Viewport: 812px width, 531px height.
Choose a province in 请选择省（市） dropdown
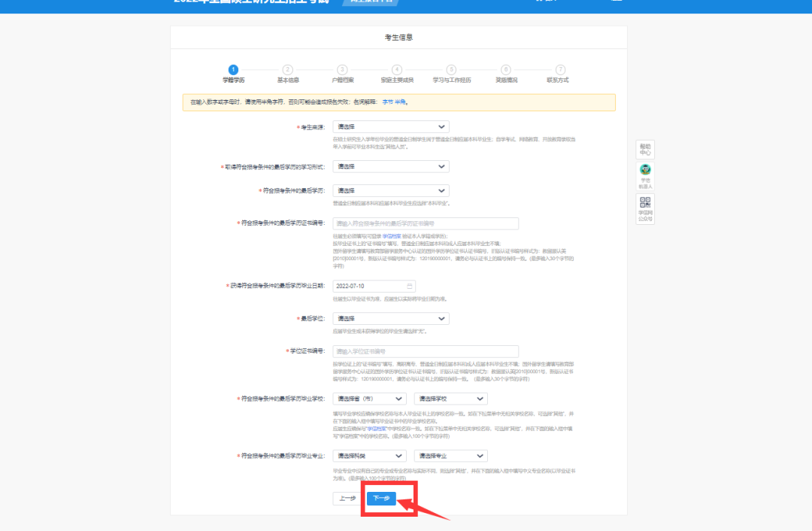click(369, 399)
